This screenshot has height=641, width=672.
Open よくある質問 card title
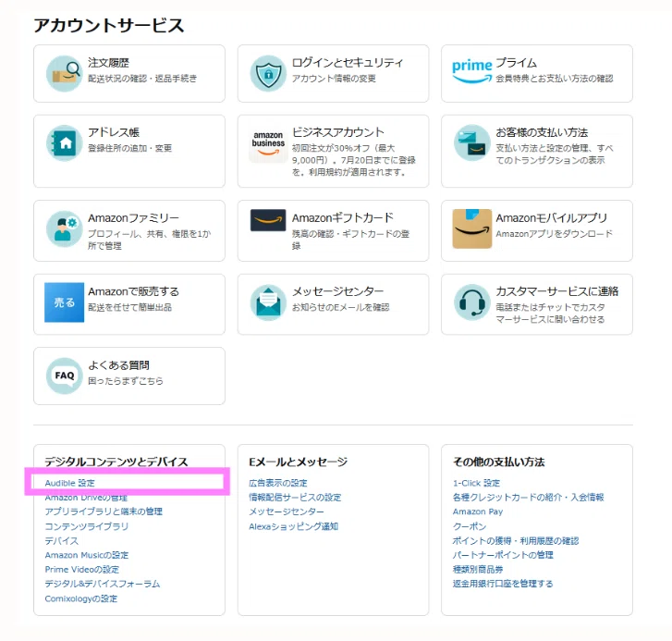(118, 365)
